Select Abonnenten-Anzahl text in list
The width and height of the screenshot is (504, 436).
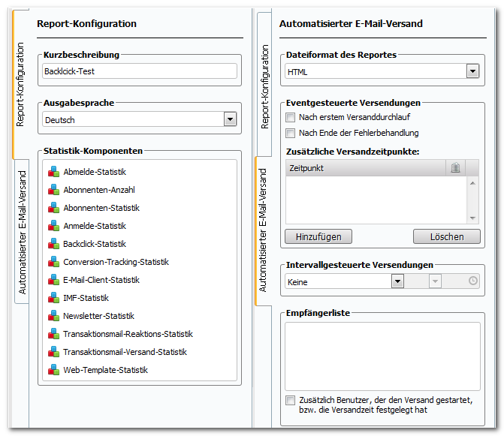click(99, 190)
